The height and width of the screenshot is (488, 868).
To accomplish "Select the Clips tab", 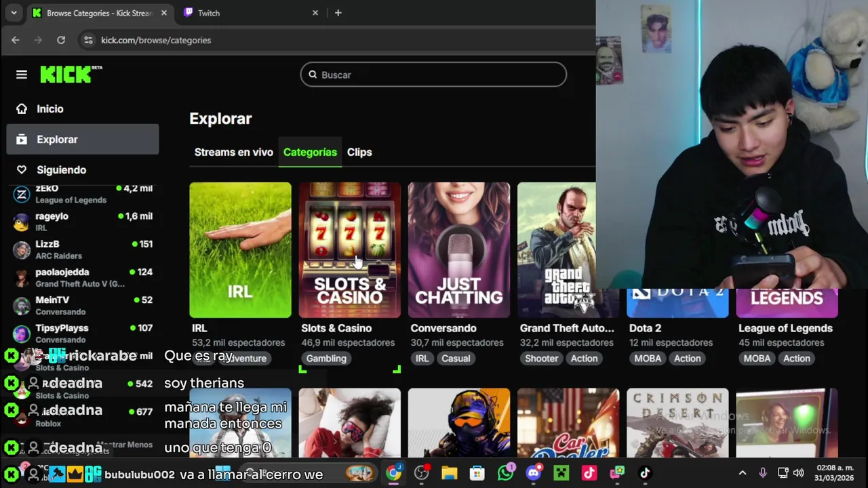I will [359, 152].
